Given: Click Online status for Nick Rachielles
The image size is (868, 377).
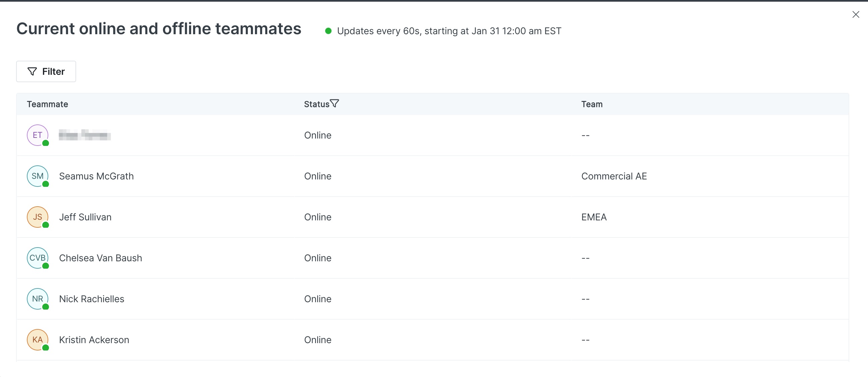Looking at the screenshot, I should tap(318, 299).
